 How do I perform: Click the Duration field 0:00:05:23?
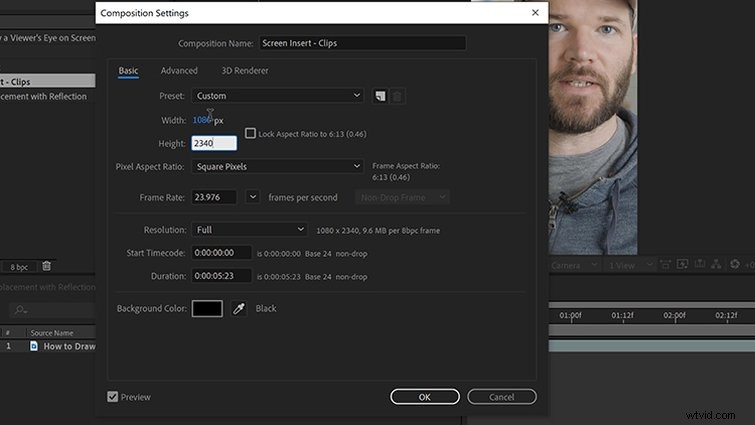(221, 276)
